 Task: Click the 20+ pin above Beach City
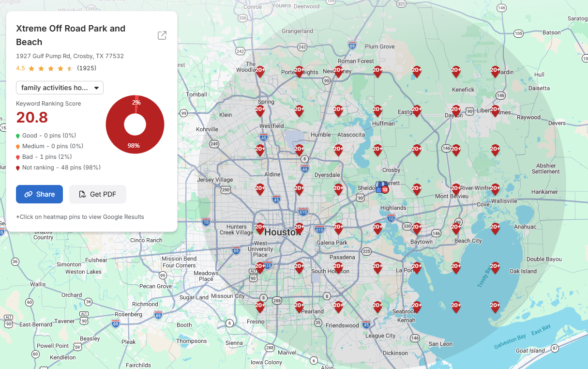456,229
